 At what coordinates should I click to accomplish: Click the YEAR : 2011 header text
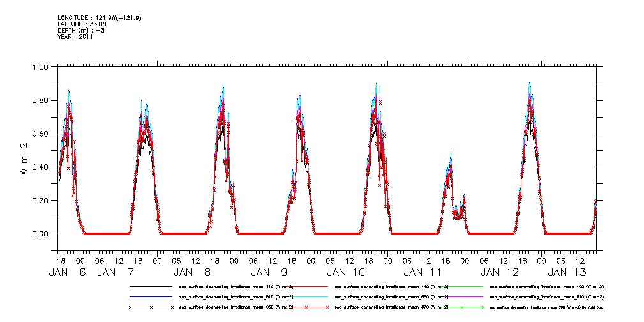coord(75,37)
